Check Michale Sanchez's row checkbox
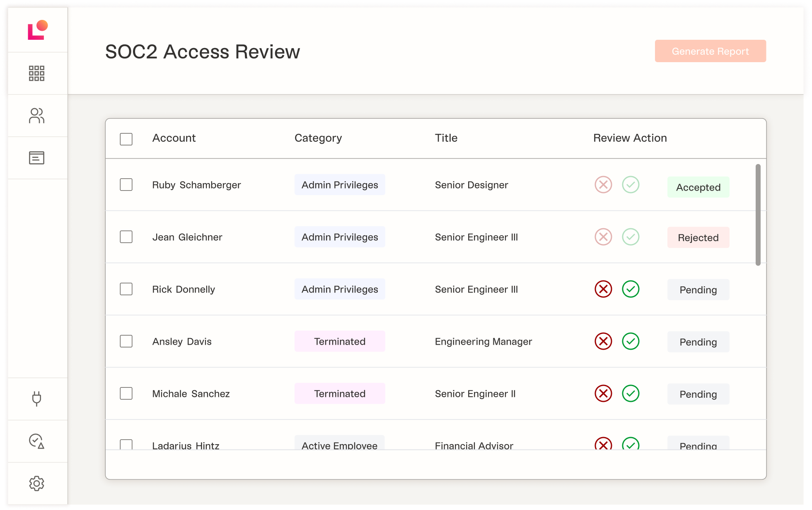Screen dimensions: 812x510 (x=126, y=393)
